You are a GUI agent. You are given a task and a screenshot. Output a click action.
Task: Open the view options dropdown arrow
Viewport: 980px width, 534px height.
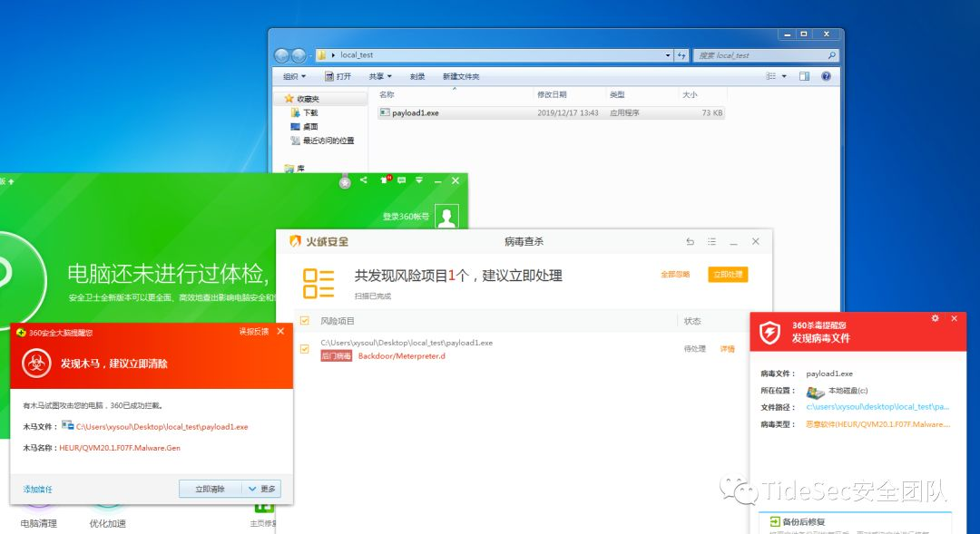(x=784, y=77)
